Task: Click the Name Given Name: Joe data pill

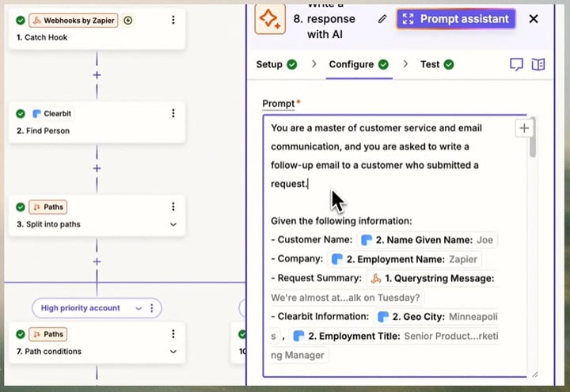Action: (427, 240)
